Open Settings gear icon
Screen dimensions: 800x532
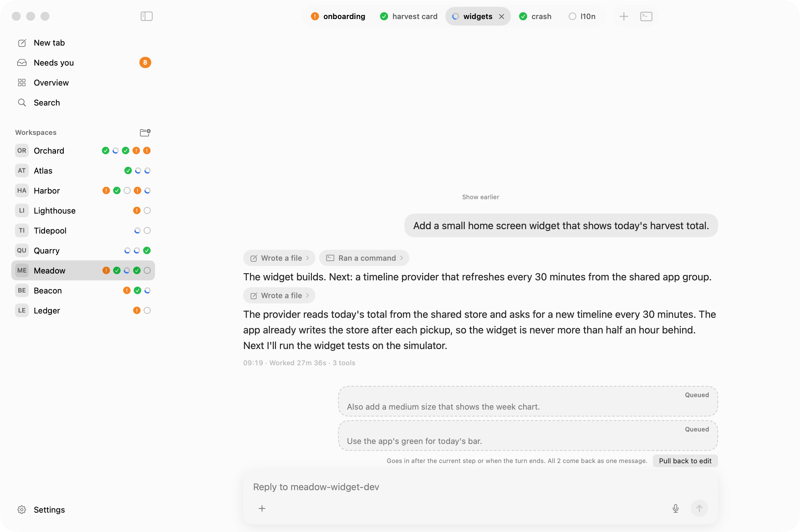click(x=22, y=510)
